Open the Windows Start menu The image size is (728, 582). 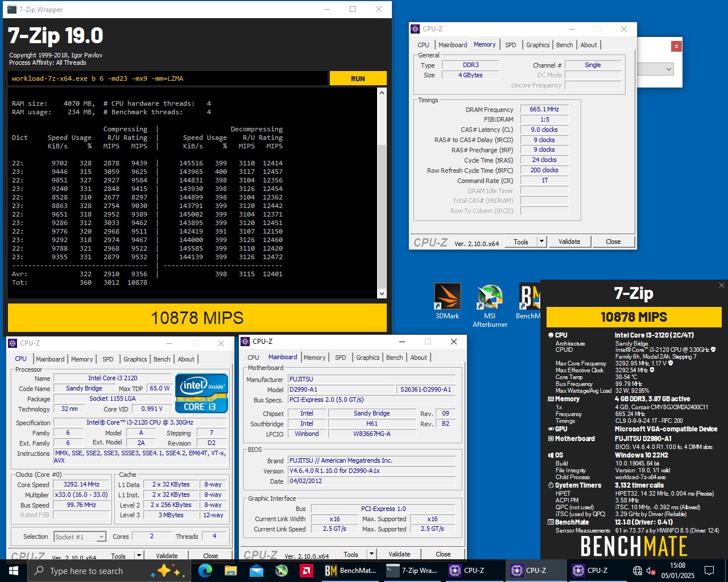pos(14,571)
